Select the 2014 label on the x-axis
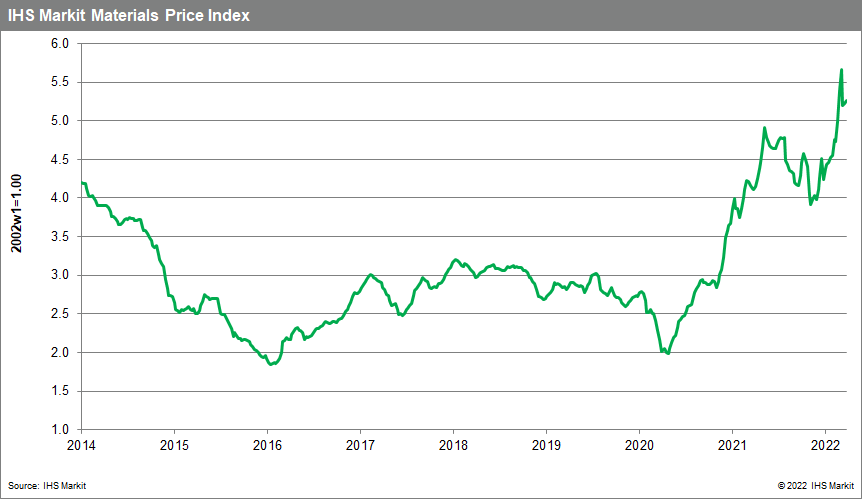This screenshot has width=866, height=500. click(81, 444)
